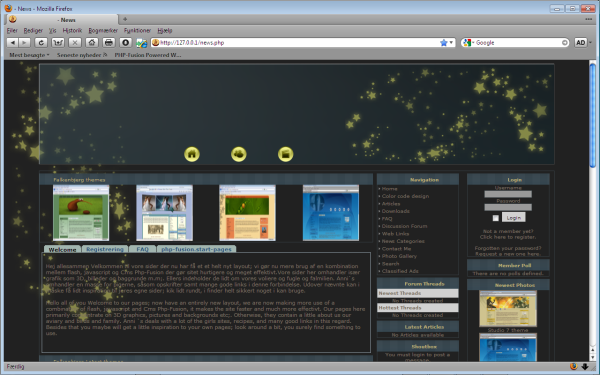Open the Historik menu
600x375 pixels.
pyautogui.click(x=72, y=31)
